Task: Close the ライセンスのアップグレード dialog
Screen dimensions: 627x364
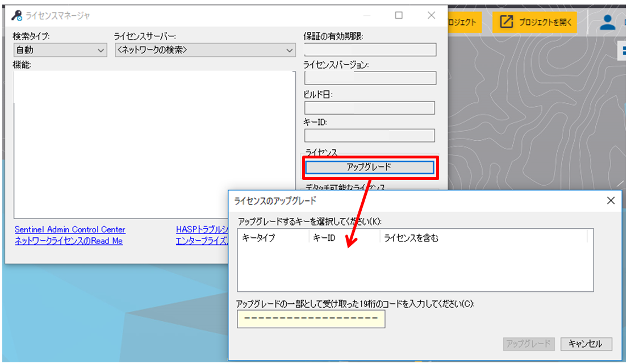Action: coord(611,200)
